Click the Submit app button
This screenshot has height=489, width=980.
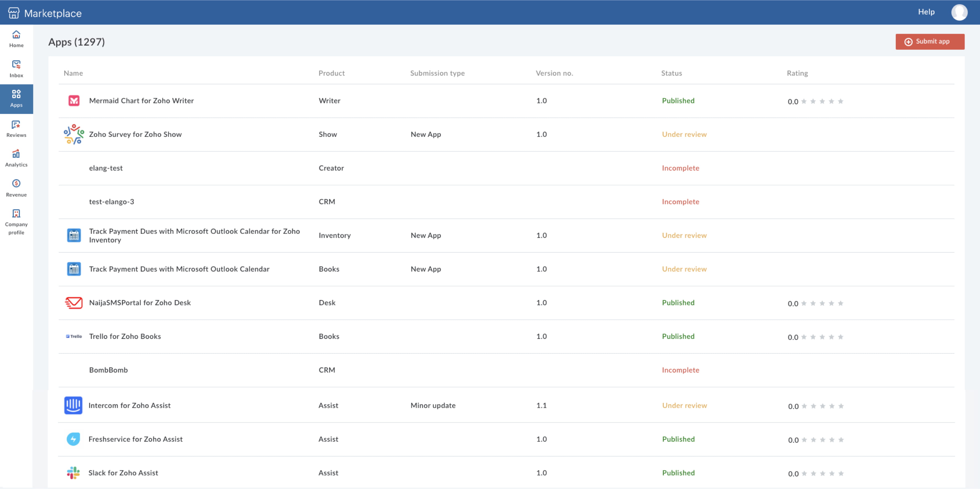pyautogui.click(x=930, y=42)
